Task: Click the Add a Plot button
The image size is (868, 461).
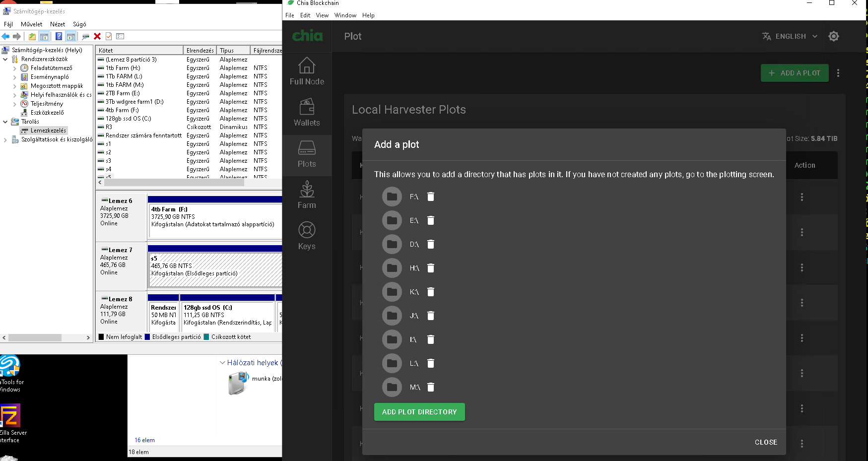Action: click(x=795, y=73)
